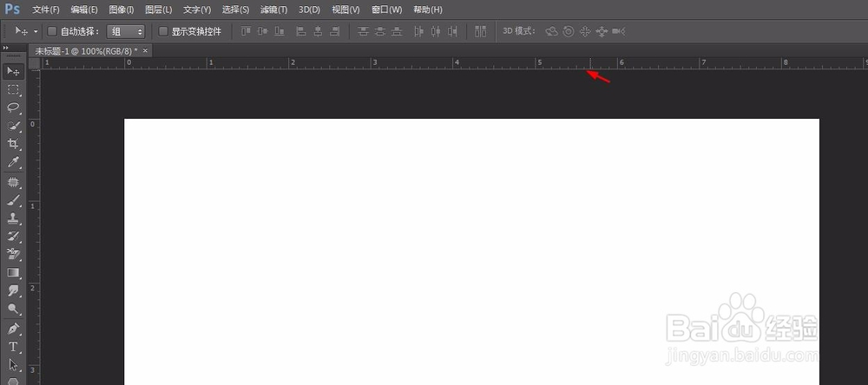Click the 3D slide mode icon
Viewport: 868px width, 385px height.
(x=602, y=31)
